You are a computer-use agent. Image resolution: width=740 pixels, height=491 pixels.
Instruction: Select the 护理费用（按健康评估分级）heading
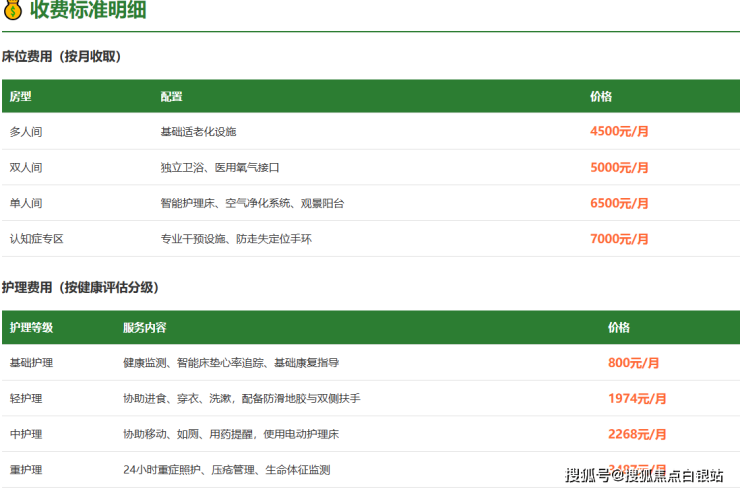coord(82,288)
